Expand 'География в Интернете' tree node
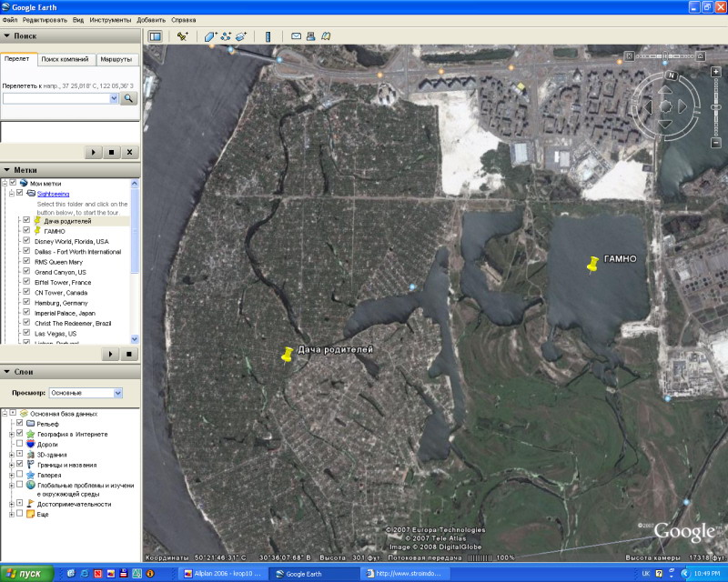This screenshot has height=582, width=728. pyautogui.click(x=12, y=435)
